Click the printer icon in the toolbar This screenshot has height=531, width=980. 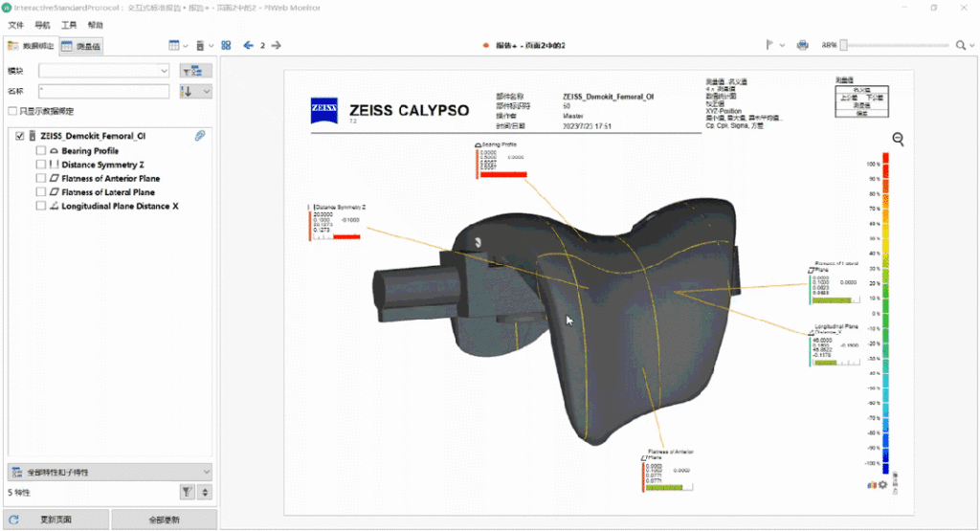point(802,45)
